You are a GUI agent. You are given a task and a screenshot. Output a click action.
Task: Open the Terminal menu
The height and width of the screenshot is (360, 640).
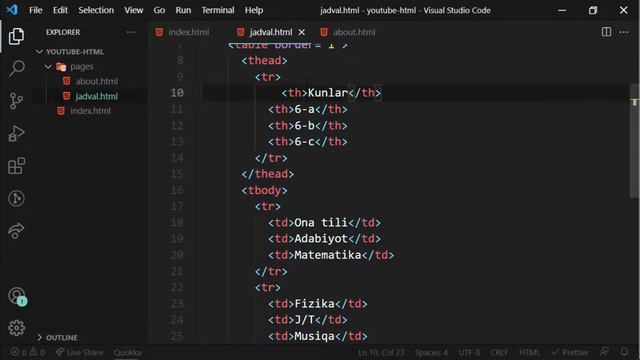(x=218, y=10)
